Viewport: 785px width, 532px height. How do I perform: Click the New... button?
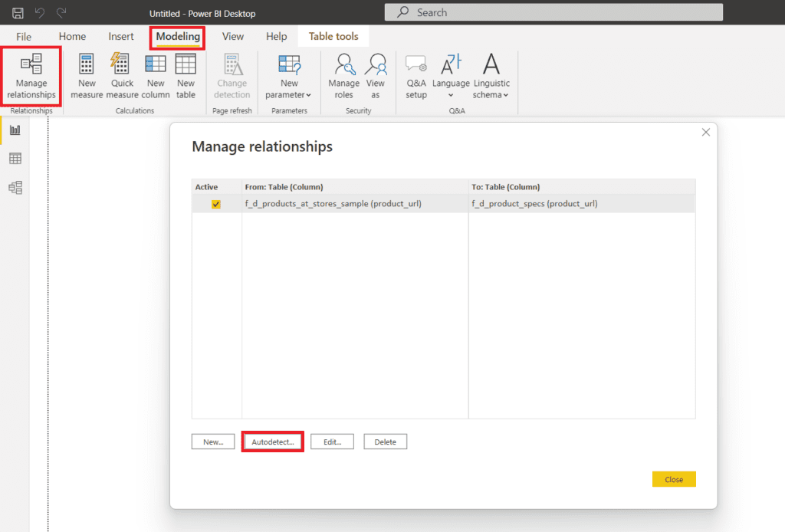pyautogui.click(x=213, y=442)
